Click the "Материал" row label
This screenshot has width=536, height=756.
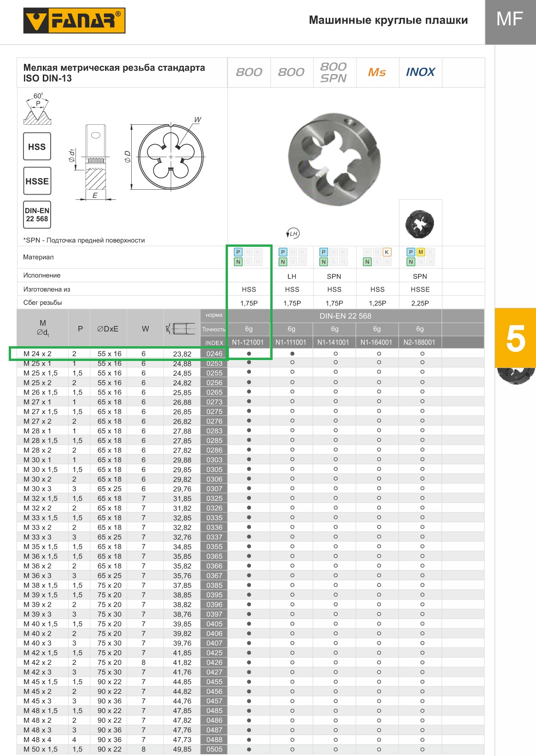point(38,257)
